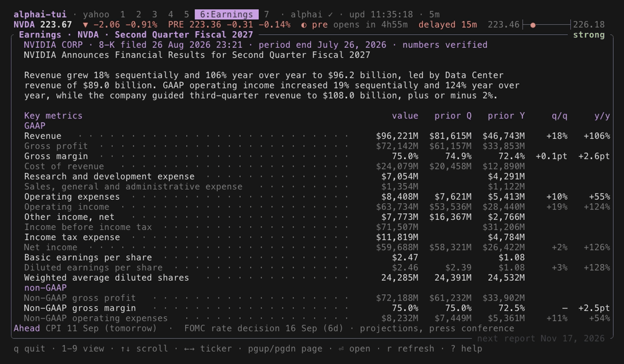
Task: Select the Revenue row label
Action: pyautogui.click(x=43, y=136)
